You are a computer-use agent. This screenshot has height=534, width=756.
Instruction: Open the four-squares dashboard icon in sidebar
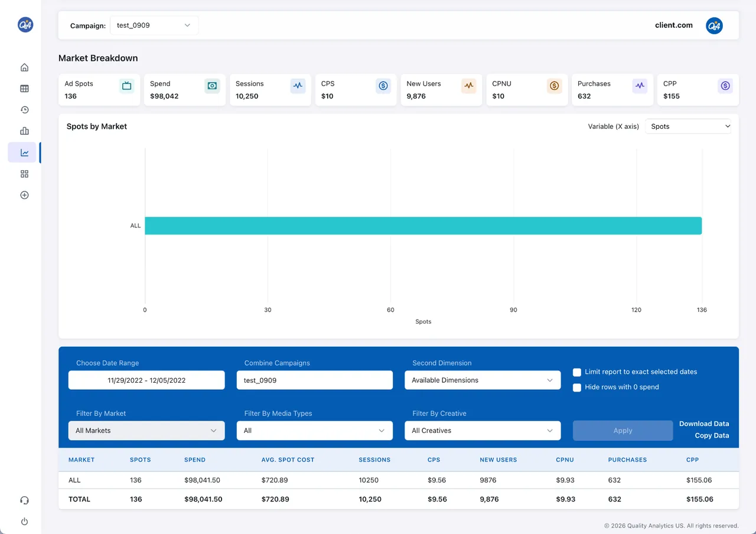pyautogui.click(x=24, y=174)
